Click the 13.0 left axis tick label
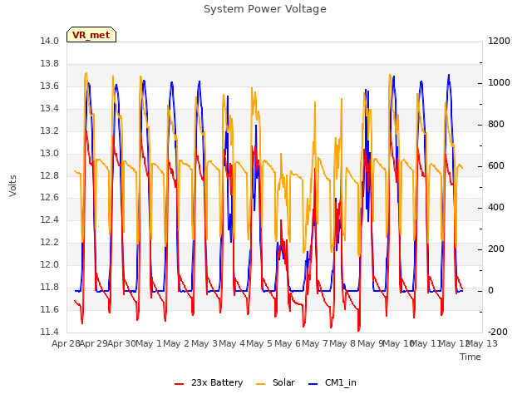 coord(50,153)
